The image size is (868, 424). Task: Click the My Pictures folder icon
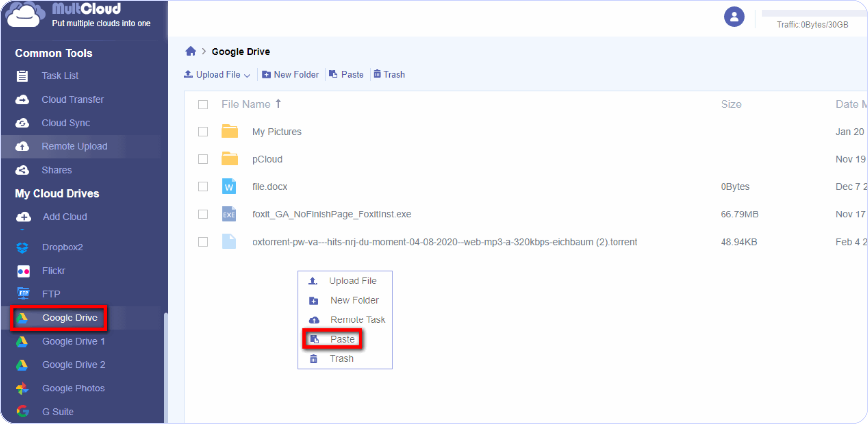(230, 131)
